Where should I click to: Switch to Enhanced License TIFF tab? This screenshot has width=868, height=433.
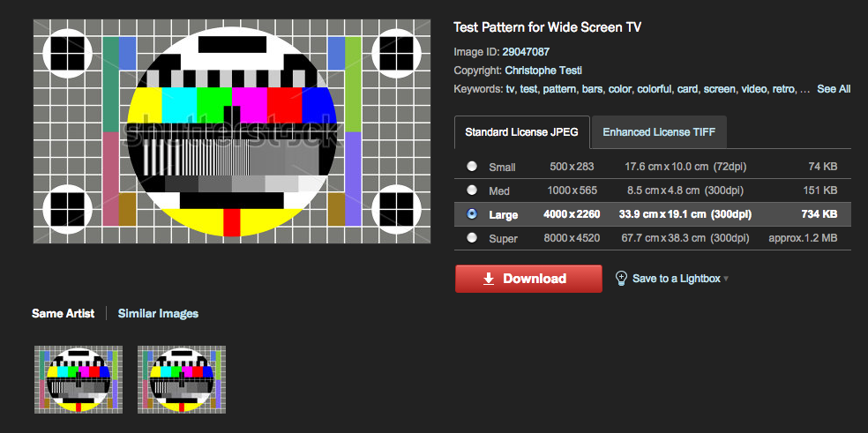659,132
